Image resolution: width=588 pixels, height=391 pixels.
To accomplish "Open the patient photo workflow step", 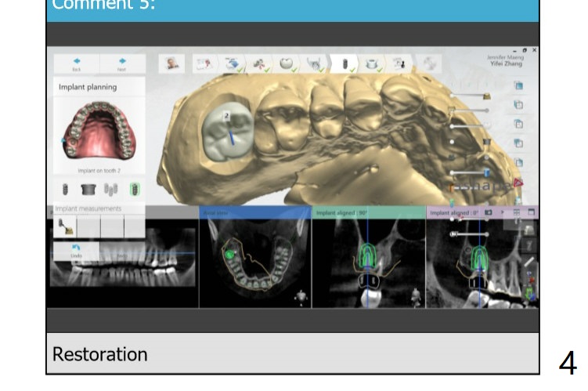I will pyautogui.click(x=171, y=64).
